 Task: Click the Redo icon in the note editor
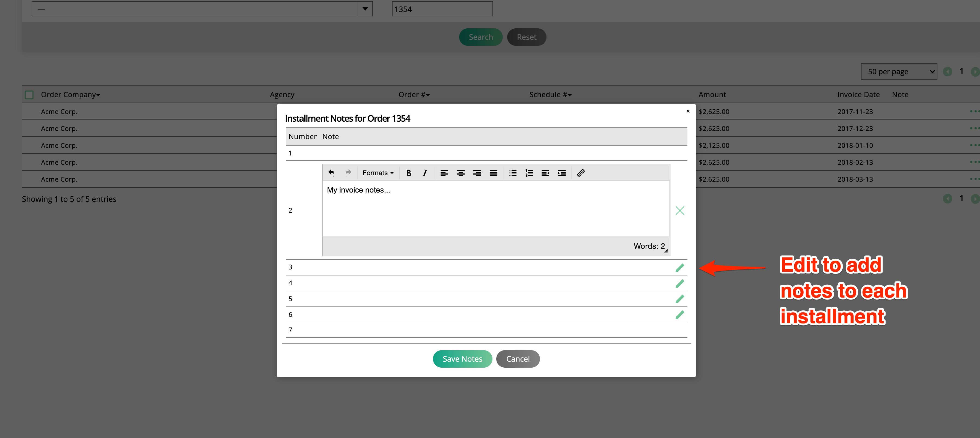(x=348, y=173)
